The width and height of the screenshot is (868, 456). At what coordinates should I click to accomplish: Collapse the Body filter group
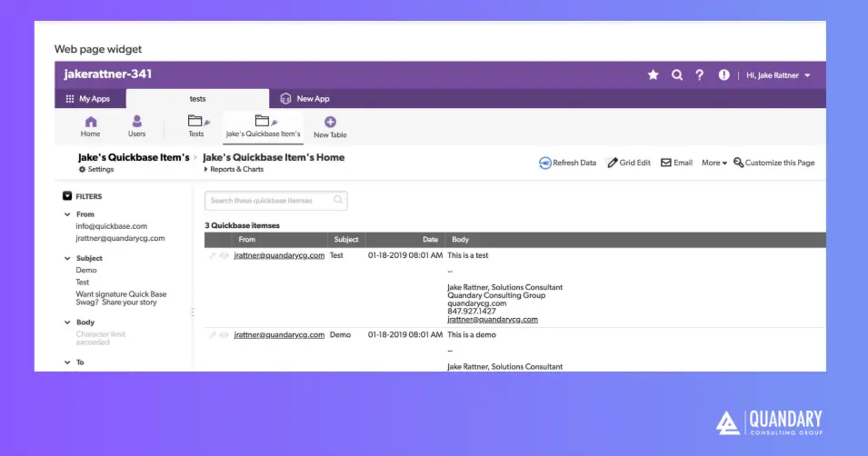click(67, 322)
